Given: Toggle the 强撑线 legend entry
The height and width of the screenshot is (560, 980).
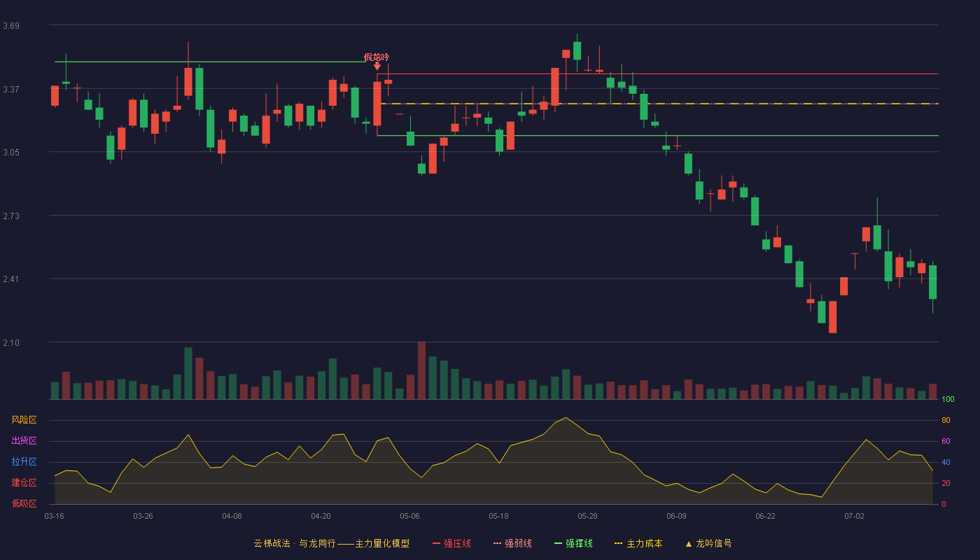Looking at the screenshot, I should (x=573, y=543).
